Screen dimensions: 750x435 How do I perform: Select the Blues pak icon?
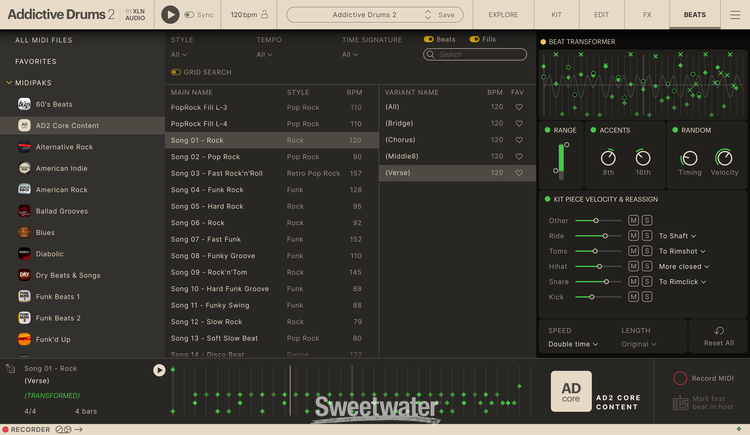point(24,232)
